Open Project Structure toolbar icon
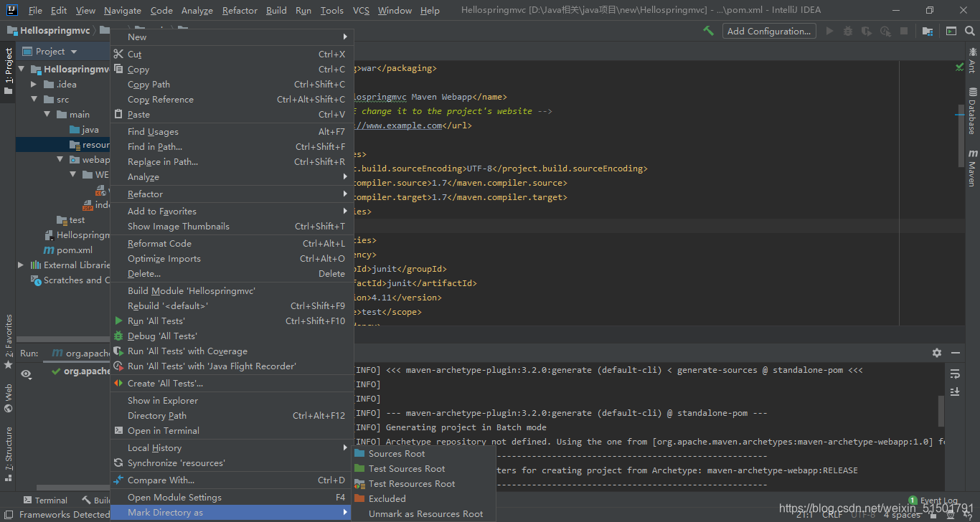980x522 pixels. 928,31
